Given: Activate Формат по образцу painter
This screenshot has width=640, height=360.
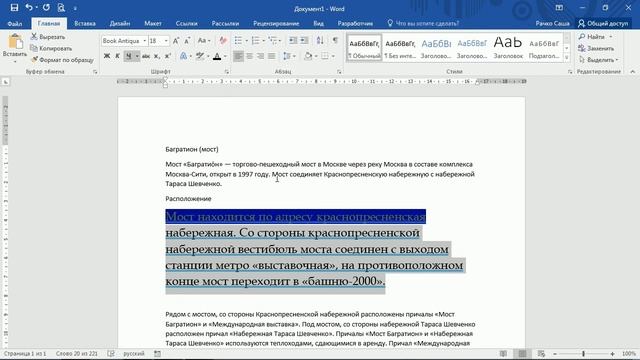Looking at the screenshot, I should [62, 60].
